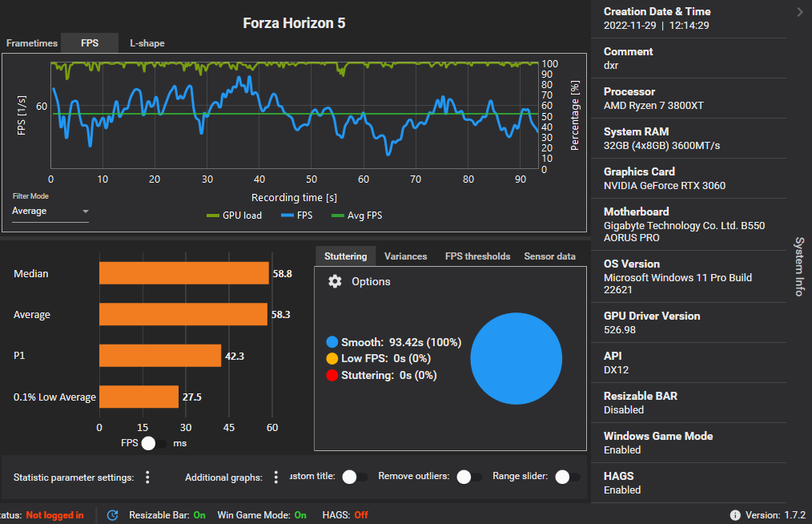The height and width of the screenshot is (524, 812).
Task: Click the P1 orange bar
Action: coord(160,356)
